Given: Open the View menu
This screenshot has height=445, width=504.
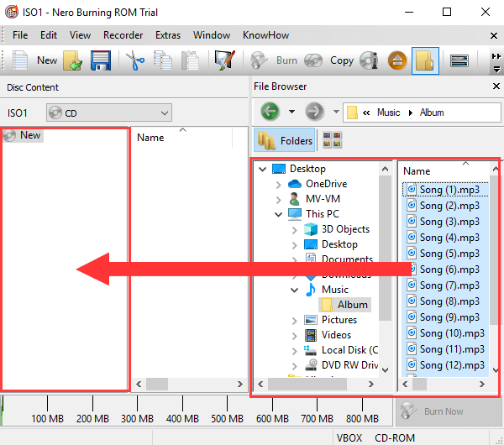Looking at the screenshot, I should (x=80, y=35).
